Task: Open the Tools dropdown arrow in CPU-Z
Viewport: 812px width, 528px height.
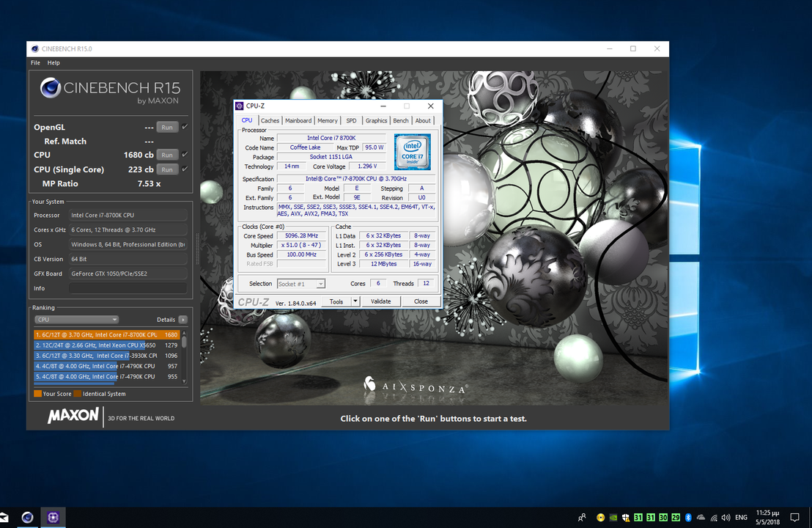Action: click(x=355, y=301)
